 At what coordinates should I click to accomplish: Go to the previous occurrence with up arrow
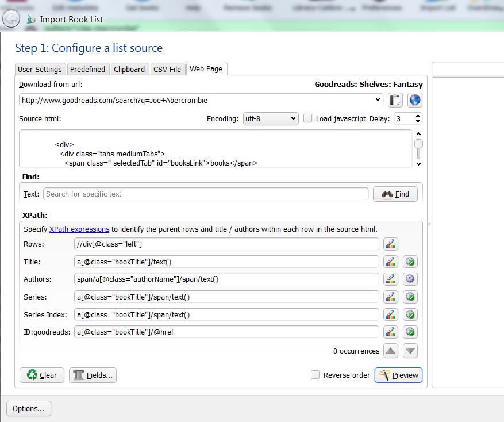[x=391, y=351]
